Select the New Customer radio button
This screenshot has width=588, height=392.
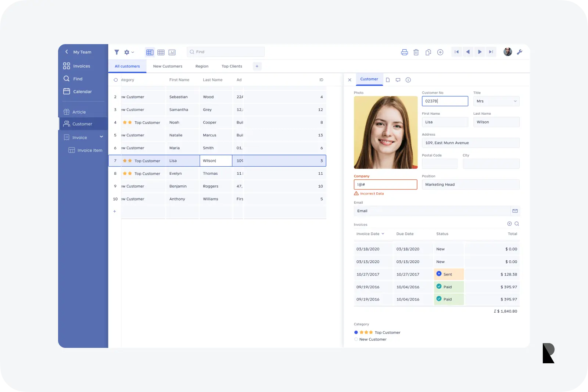coord(356,339)
